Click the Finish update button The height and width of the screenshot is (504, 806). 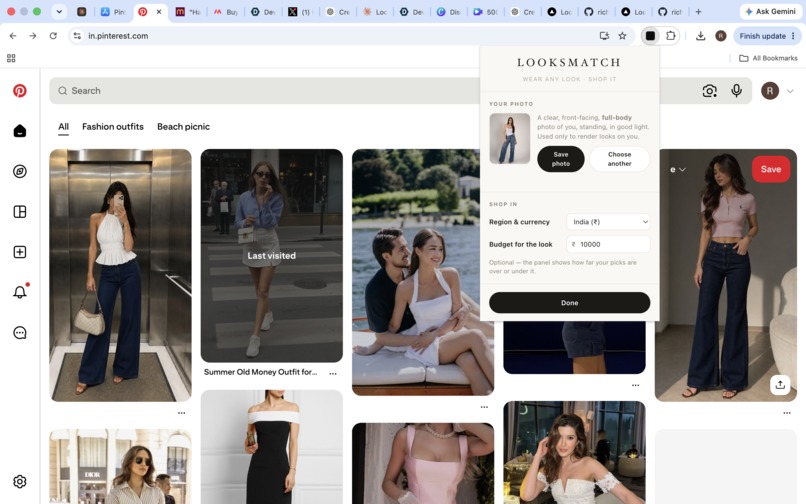pos(766,35)
